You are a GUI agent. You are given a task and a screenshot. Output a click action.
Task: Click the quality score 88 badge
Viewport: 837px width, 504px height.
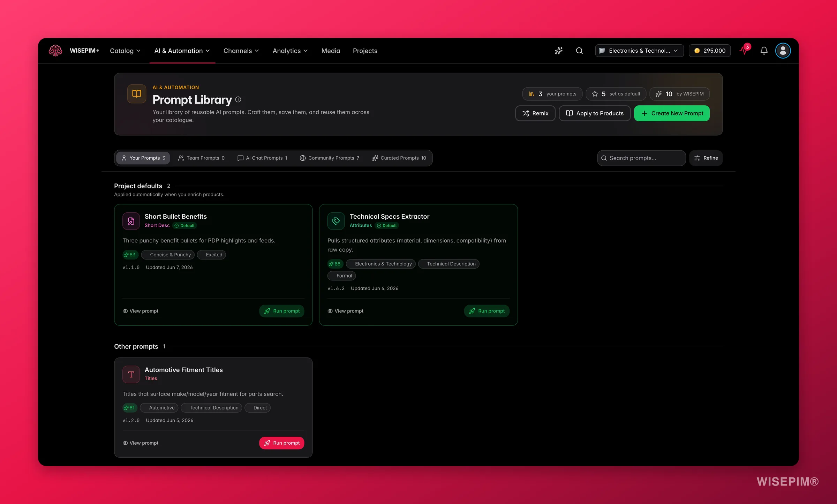335,264
